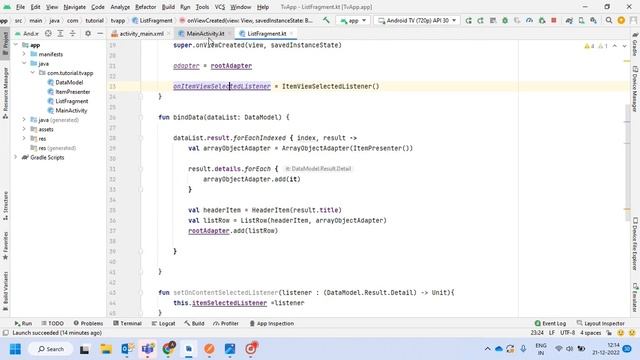Expand Gradle Scripts node
The image size is (640, 360).
pyautogui.click(x=16, y=157)
